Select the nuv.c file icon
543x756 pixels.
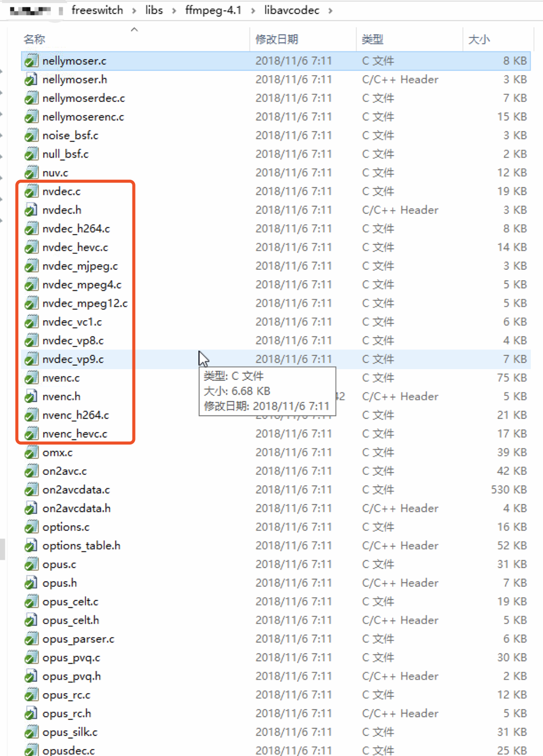(30, 173)
